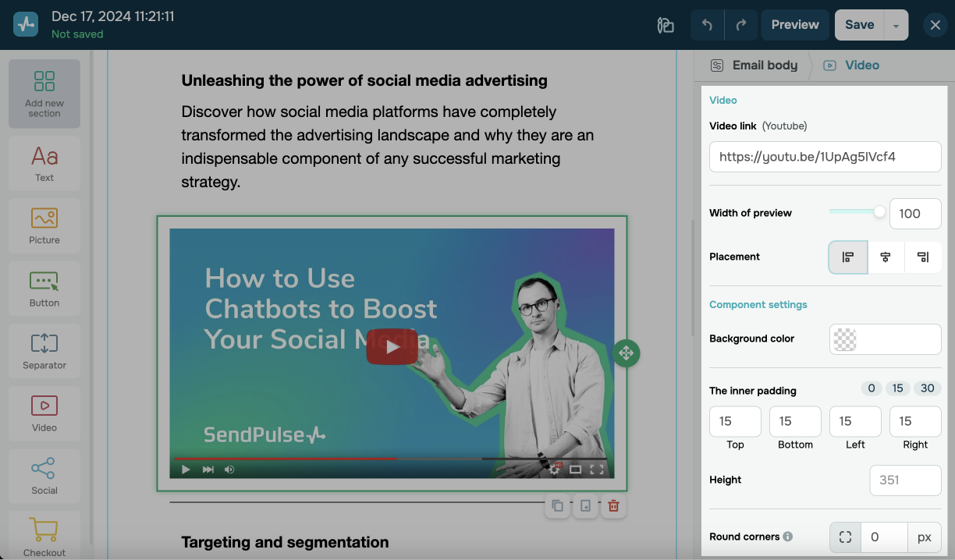Click the undo arrow icon
This screenshot has height=560, width=955.
click(707, 25)
